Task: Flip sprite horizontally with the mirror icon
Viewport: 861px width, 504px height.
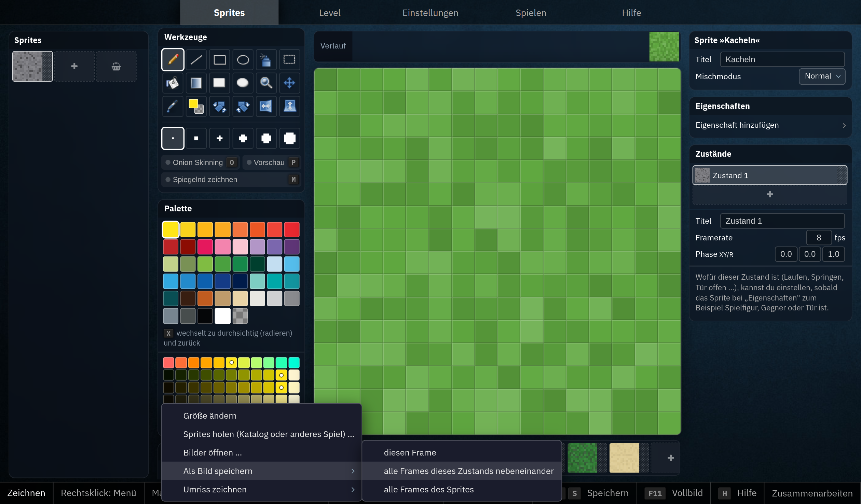Action: click(x=266, y=106)
